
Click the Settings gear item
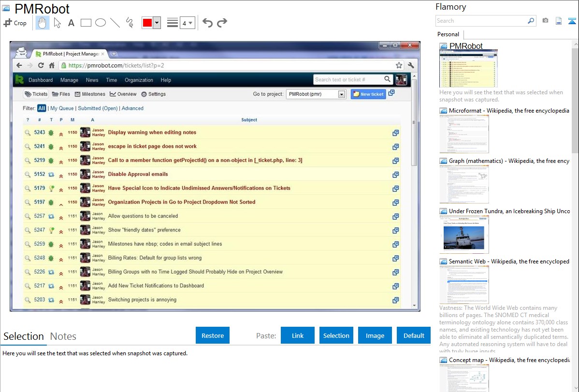click(x=153, y=94)
